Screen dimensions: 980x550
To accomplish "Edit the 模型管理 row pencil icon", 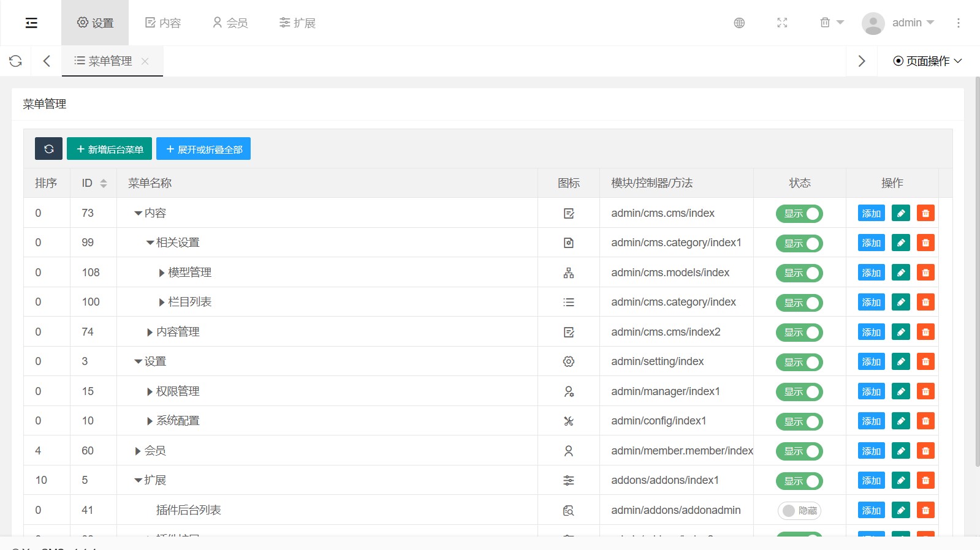I will tap(901, 273).
